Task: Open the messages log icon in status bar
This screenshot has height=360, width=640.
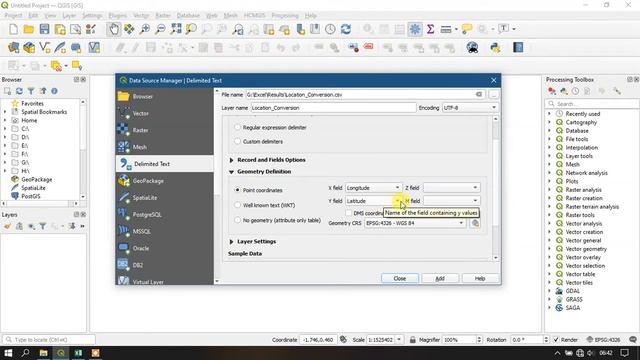Action: coord(633,340)
